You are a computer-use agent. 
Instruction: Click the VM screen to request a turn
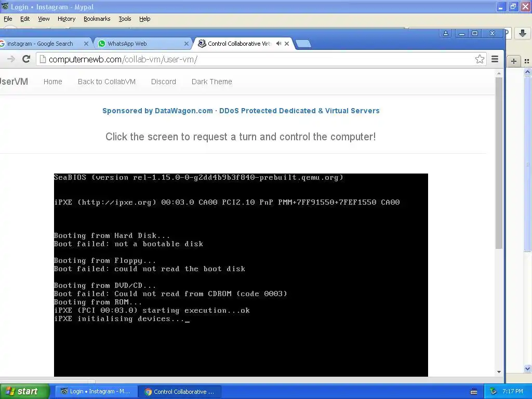click(241, 275)
